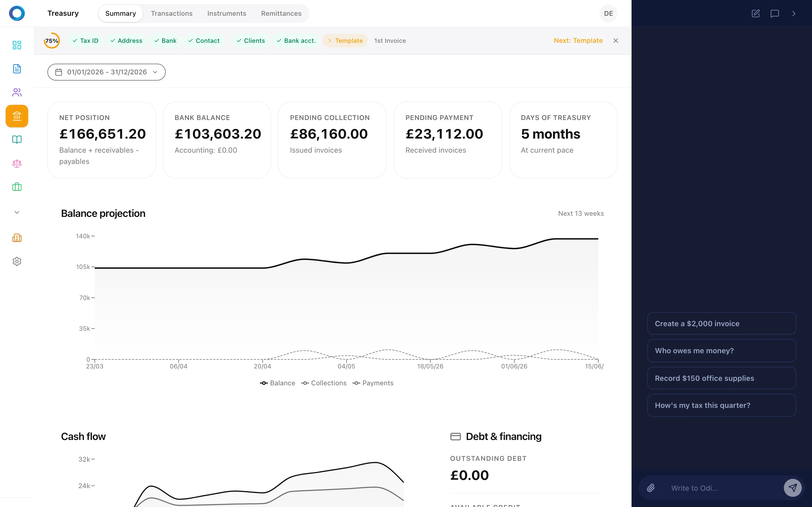The width and height of the screenshot is (812, 507).
Task: Click 'Who owes me money?' suggestion
Action: [x=721, y=351]
